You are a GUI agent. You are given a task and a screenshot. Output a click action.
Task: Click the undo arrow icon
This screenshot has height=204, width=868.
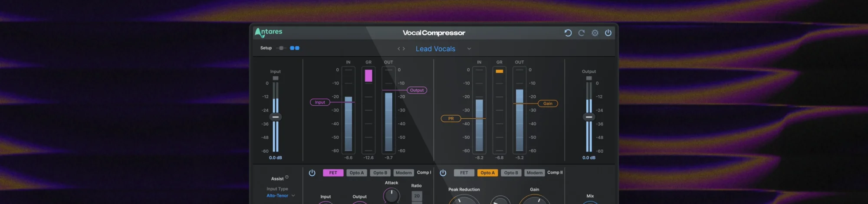coord(568,33)
